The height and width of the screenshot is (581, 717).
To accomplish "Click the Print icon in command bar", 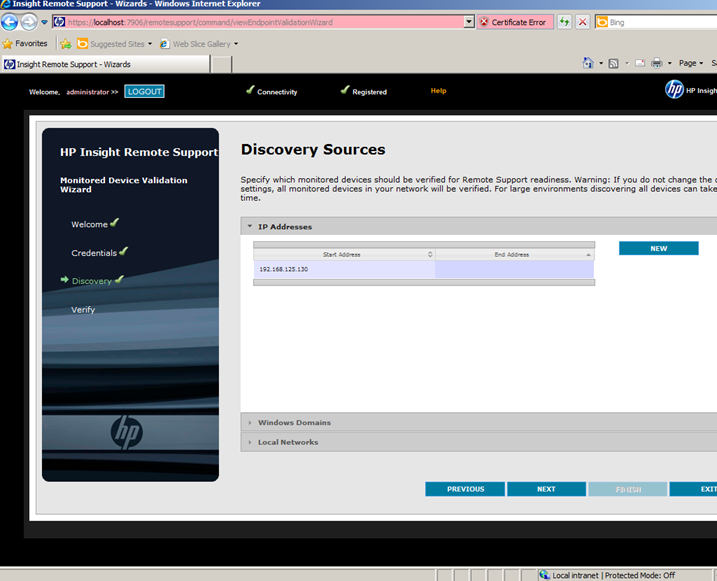I will (656, 63).
